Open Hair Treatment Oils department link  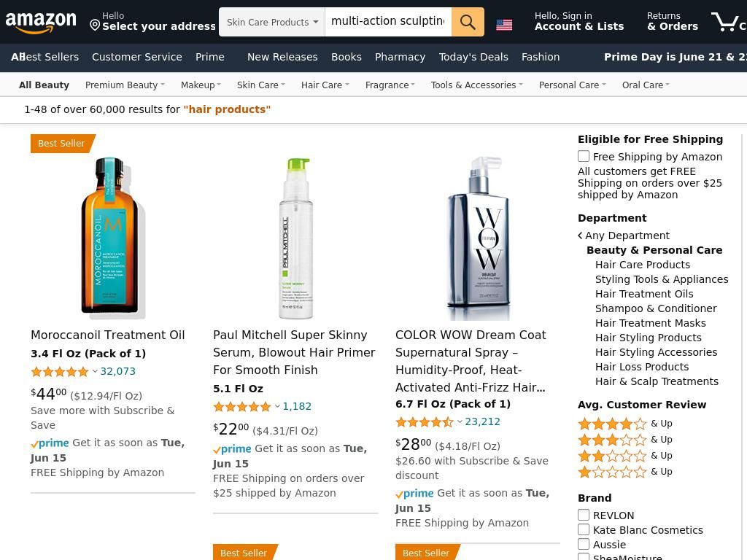point(644,294)
